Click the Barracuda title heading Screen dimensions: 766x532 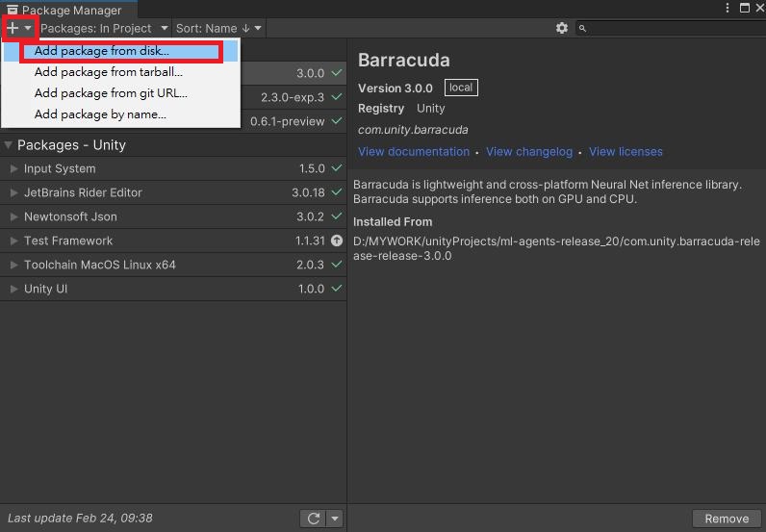coord(404,60)
